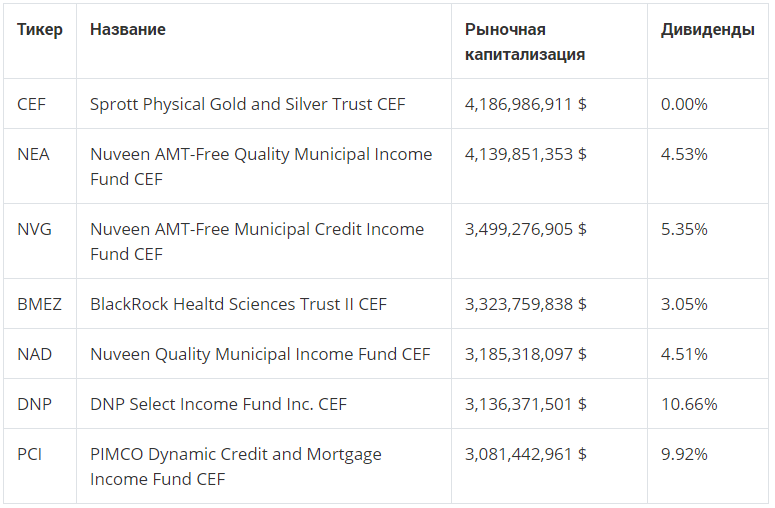Screen dimensions: 775x508
Task: Click the 10.66% dividend value
Action: tap(689, 404)
